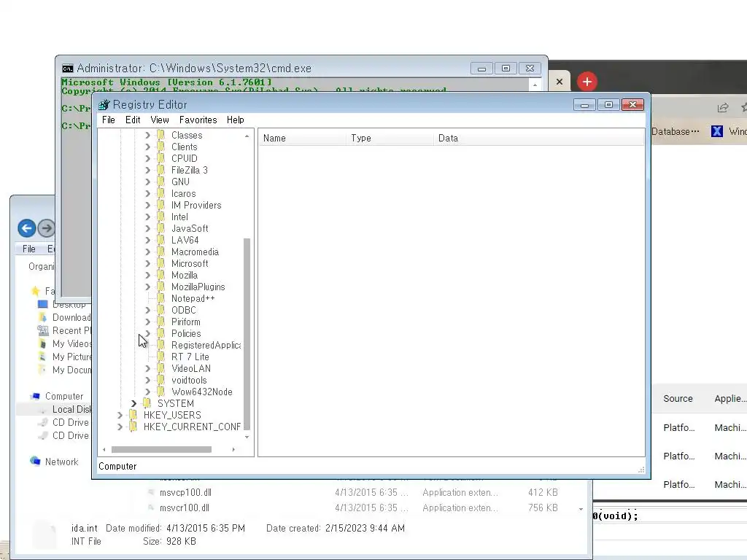Click the LAV64 folder icon
This screenshot has height=560, width=747.
pos(161,240)
